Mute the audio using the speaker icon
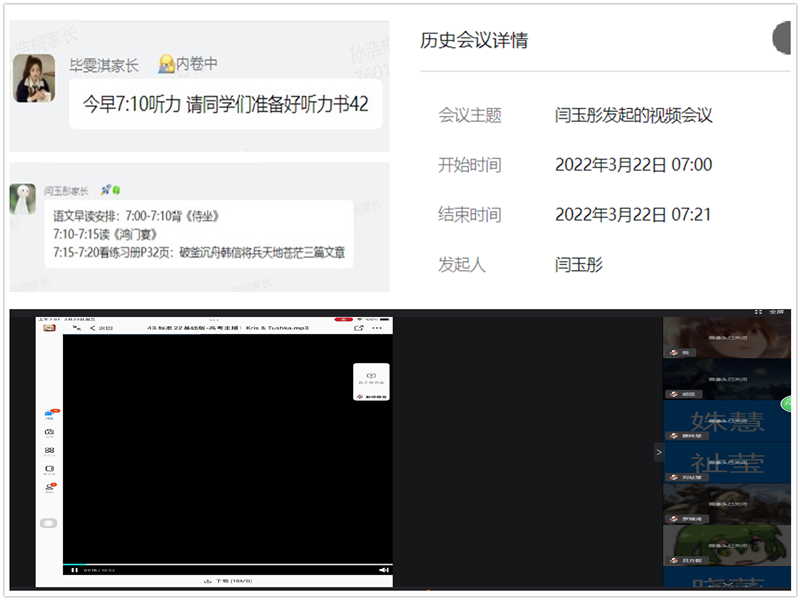The width and height of the screenshot is (800, 600). tap(383, 569)
